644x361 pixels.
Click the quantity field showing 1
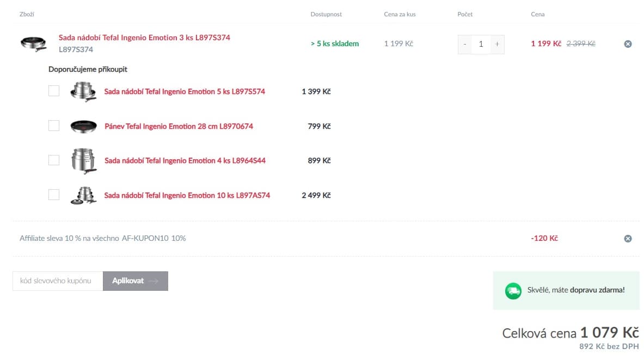coord(481,44)
